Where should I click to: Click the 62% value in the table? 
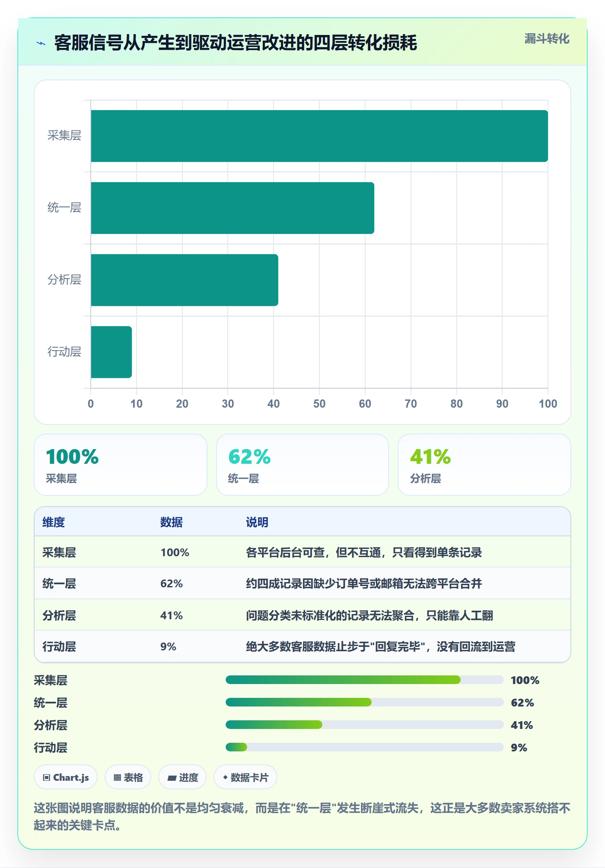click(x=172, y=583)
